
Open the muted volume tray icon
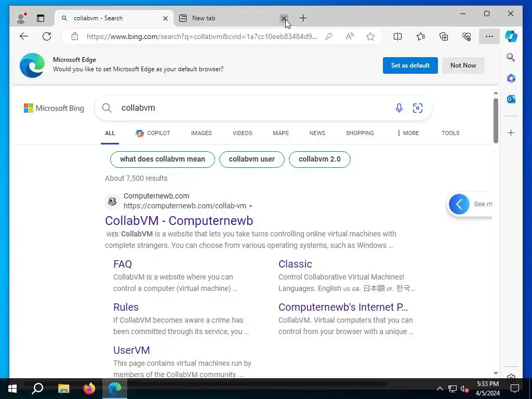[x=464, y=389]
